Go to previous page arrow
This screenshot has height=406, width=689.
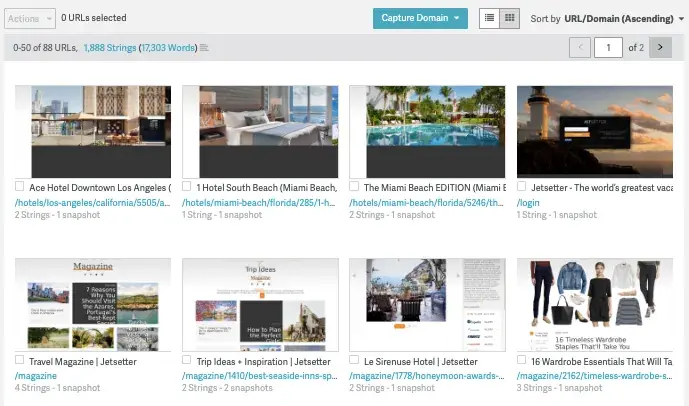(x=580, y=47)
